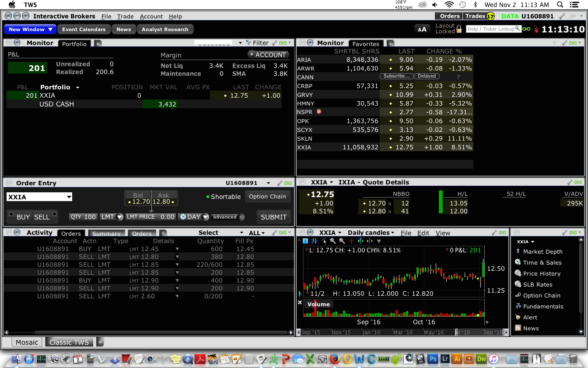Switch to the Mosaic layout tab

27,342
